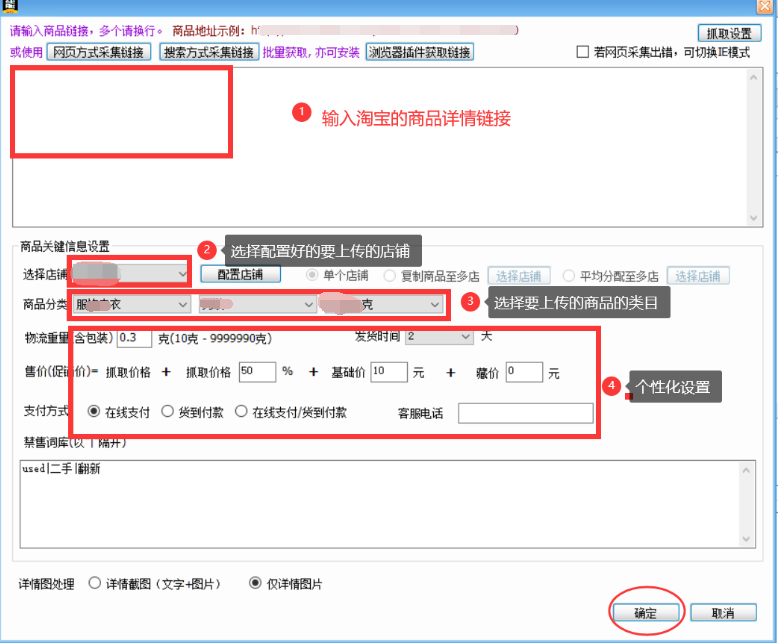Click the 取消 cancel button
783x643 pixels.
(723, 613)
